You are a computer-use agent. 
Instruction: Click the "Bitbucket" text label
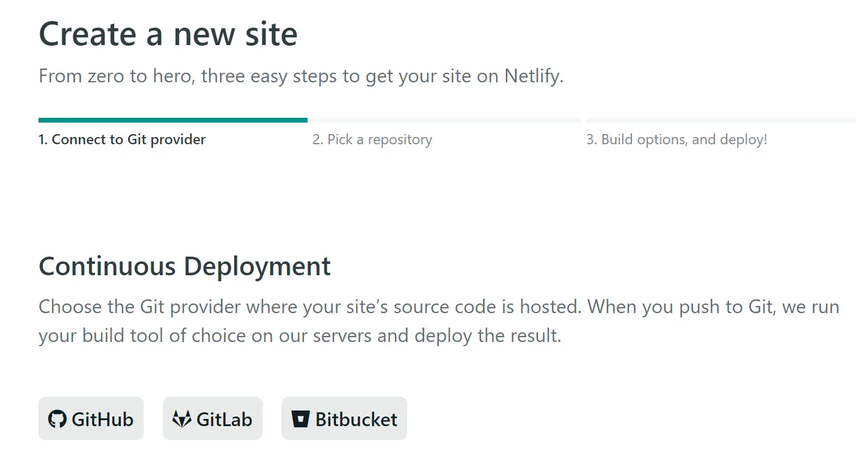[x=356, y=419]
